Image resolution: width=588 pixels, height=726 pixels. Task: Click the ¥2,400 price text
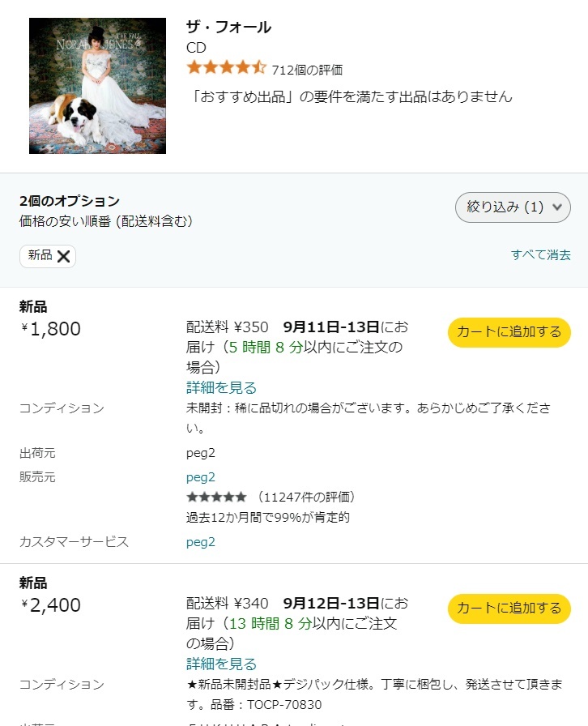(51, 605)
